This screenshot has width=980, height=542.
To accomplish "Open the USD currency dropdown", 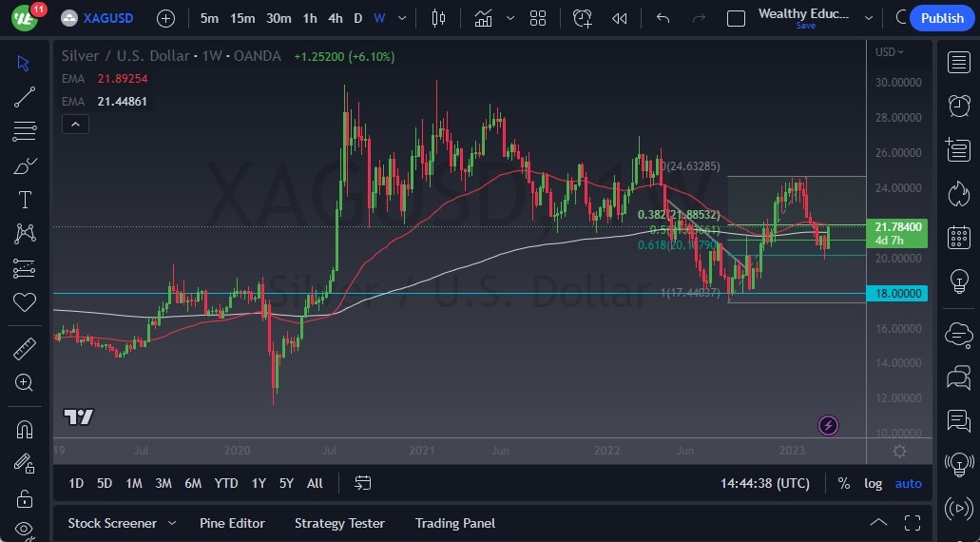I will pyautogui.click(x=890, y=52).
